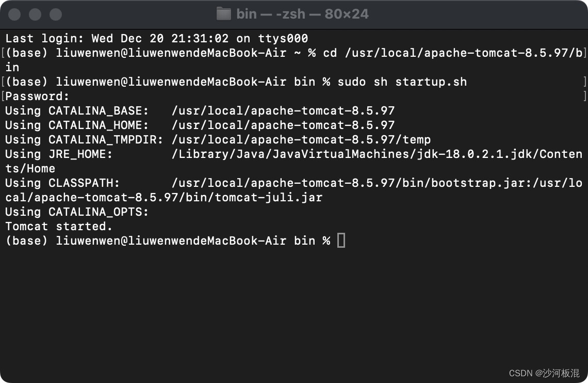Screen dimensions: 588x383
Task: Click the blinking terminal cursor block
Action: tap(340, 240)
